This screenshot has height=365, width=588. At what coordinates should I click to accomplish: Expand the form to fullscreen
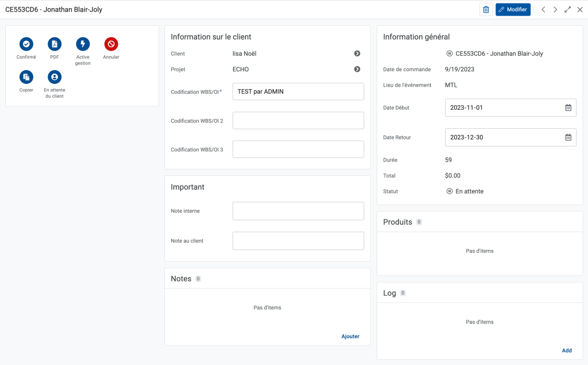point(567,10)
